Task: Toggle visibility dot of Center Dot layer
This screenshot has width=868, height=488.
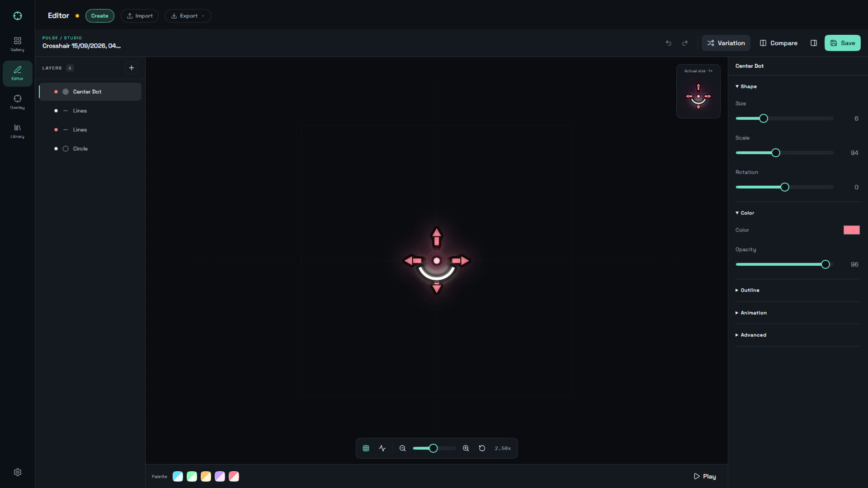Action: tap(56, 92)
